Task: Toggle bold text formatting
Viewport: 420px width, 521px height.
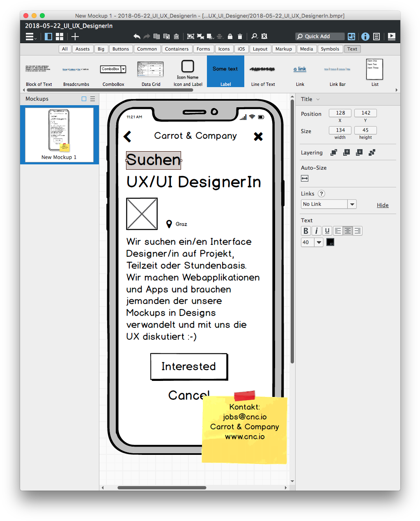Action: pyautogui.click(x=306, y=231)
